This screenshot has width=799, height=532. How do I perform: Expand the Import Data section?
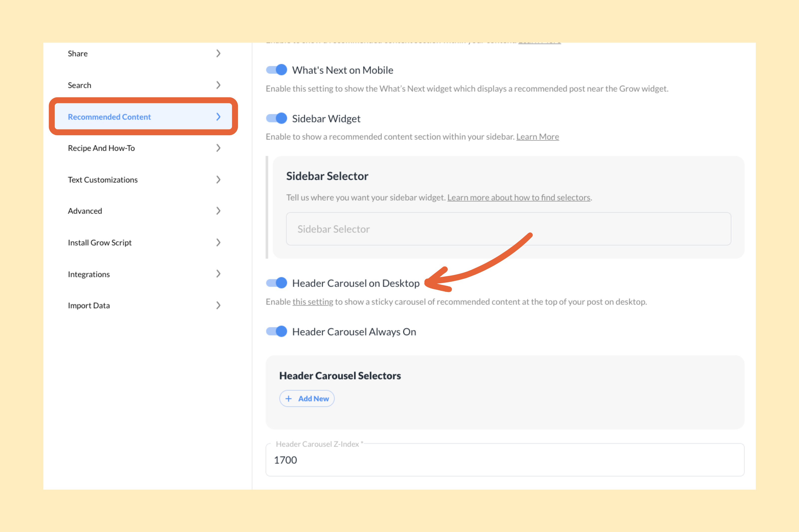218,305
